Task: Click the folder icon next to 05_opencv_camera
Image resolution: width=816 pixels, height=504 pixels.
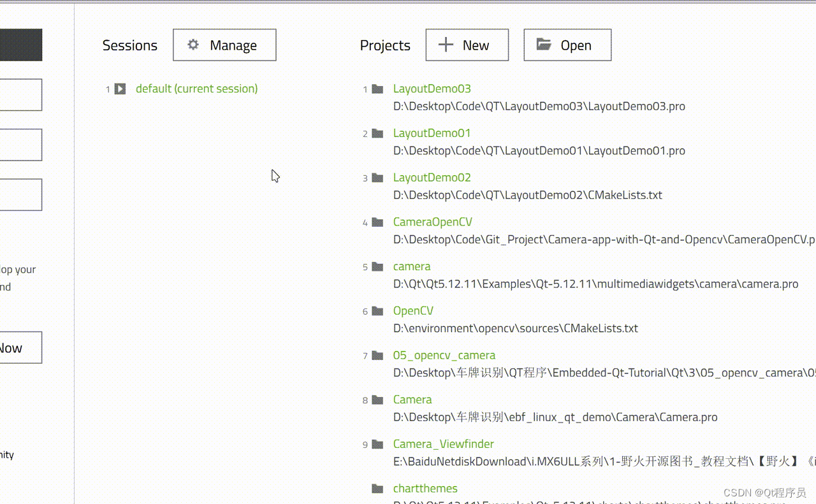Action: pyautogui.click(x=377, y=356)
